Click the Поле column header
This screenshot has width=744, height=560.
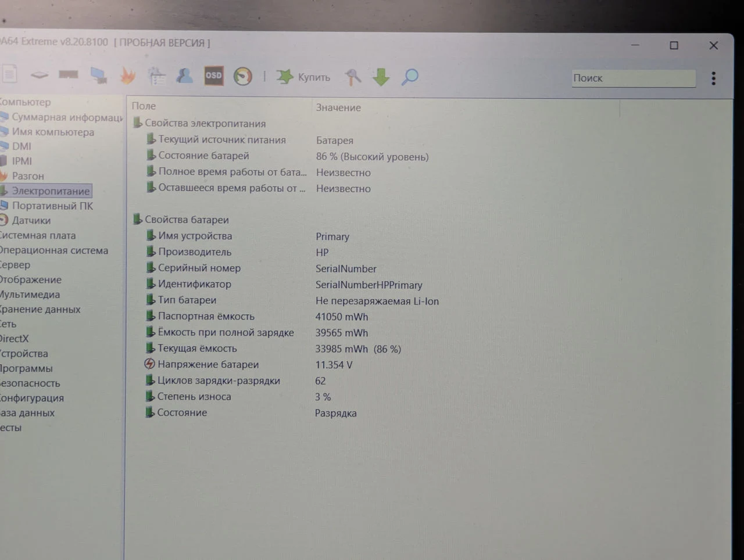click(144, 106)
